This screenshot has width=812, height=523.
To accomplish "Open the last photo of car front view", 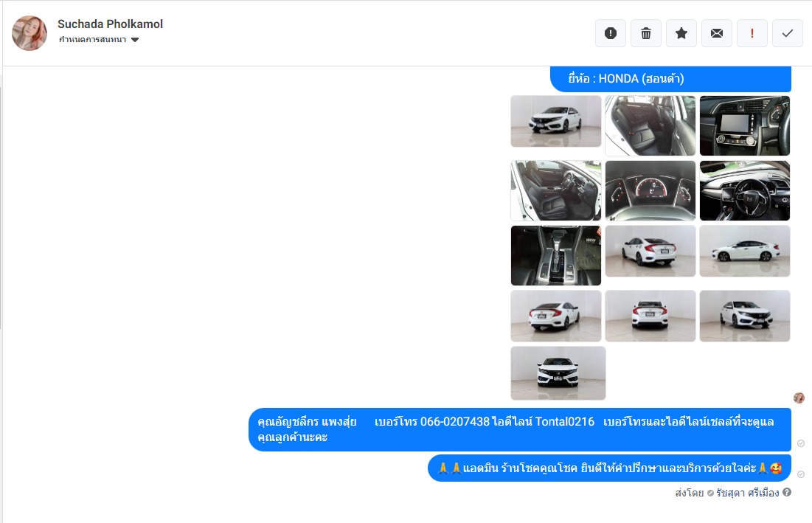I will point(558,373).
